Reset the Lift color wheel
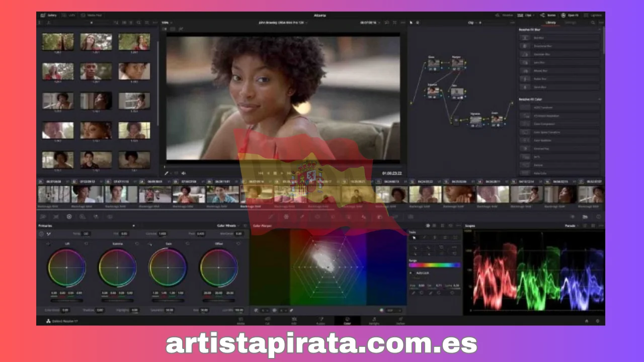The height and width of the screenshot is (362, 644). pyautogui.click(x=86, y=243)
